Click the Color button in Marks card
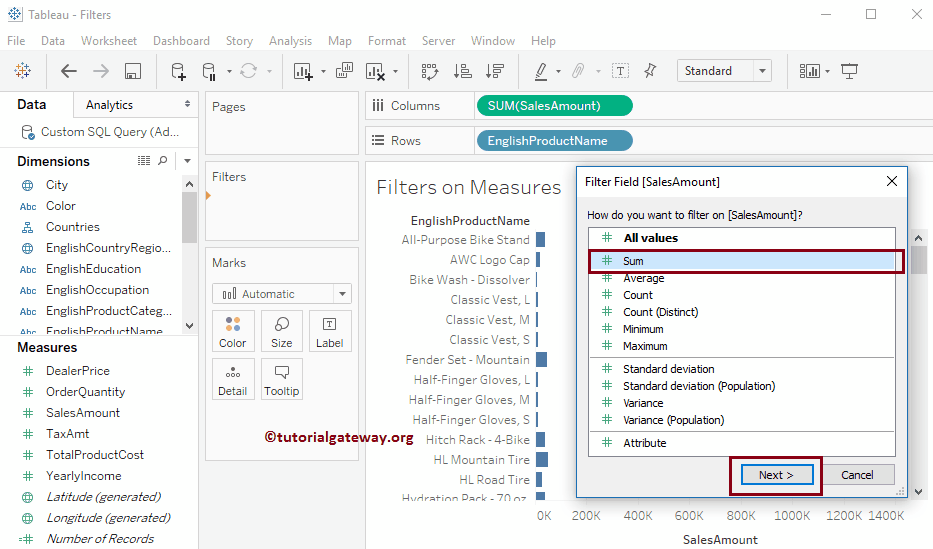The height and width of the screenshot is (549, 933). (x=232, y=331)
